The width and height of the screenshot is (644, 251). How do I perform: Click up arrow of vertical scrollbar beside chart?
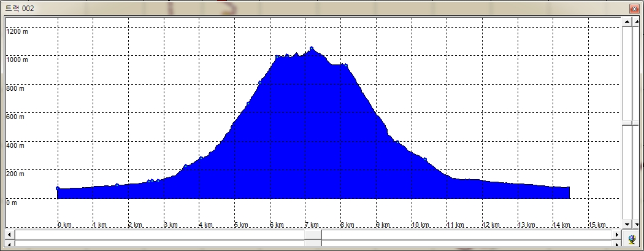pos(627,21)
